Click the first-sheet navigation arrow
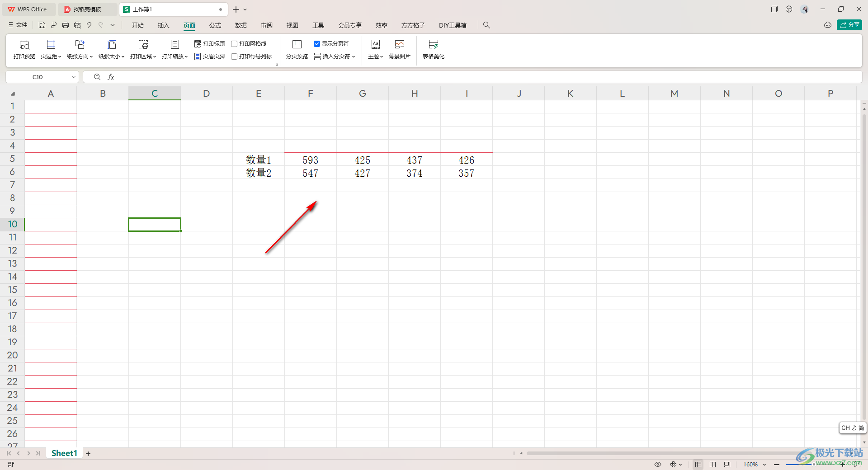868x470 pixels. tap(9, 453)
